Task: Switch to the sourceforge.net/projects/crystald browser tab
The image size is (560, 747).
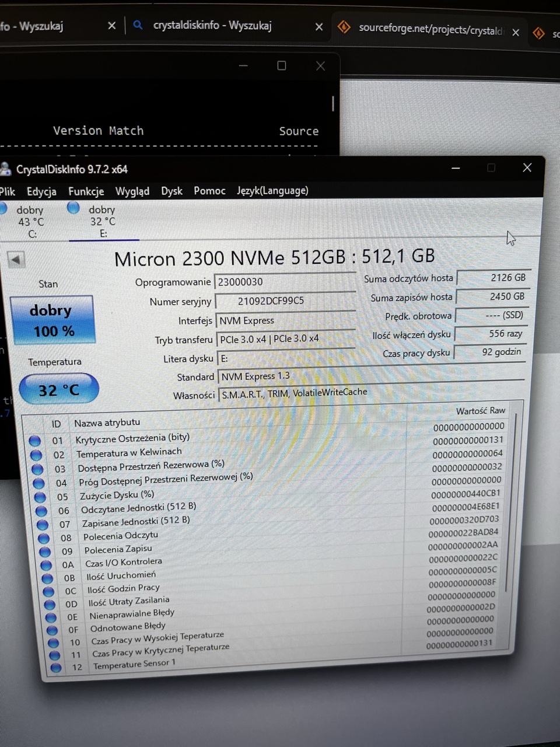Action: [430, 29]
